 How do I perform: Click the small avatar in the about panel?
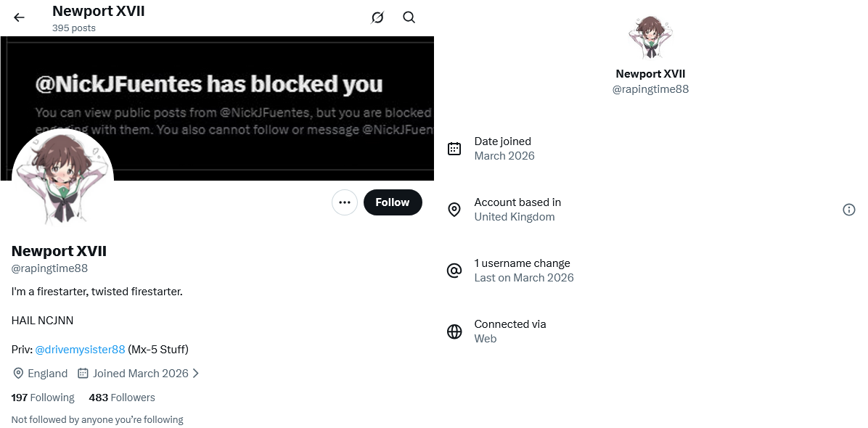650,38
